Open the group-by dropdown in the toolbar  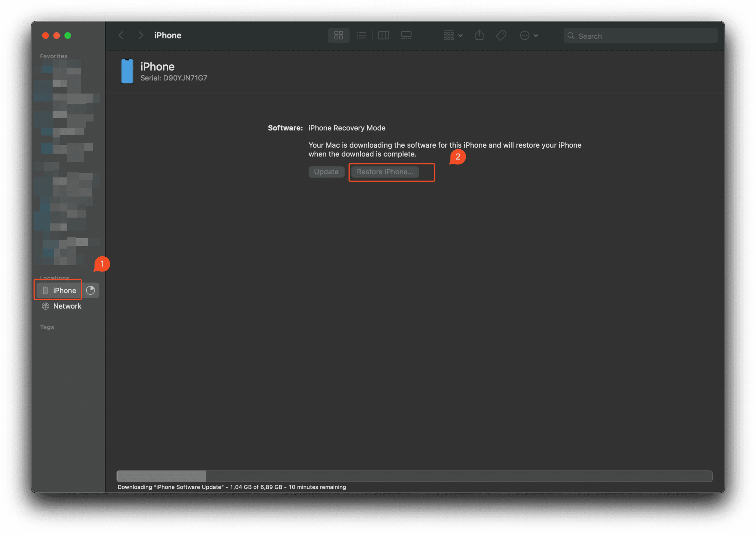click(x=453, y=35)
